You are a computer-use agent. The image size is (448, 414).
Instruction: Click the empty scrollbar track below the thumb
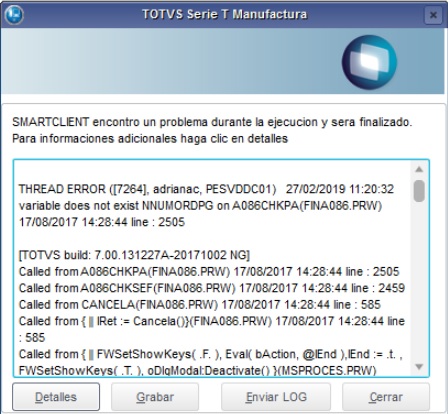(419, 282)
